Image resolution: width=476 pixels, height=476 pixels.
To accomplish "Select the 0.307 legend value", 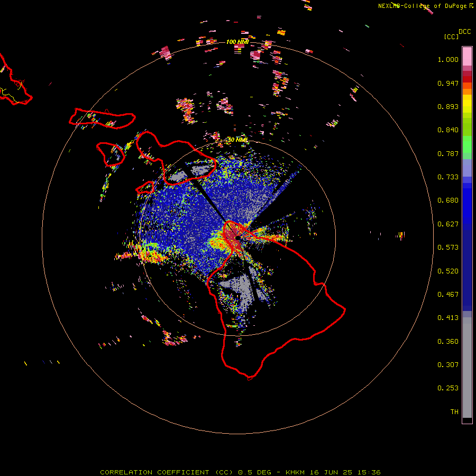I will pos(448,365).
